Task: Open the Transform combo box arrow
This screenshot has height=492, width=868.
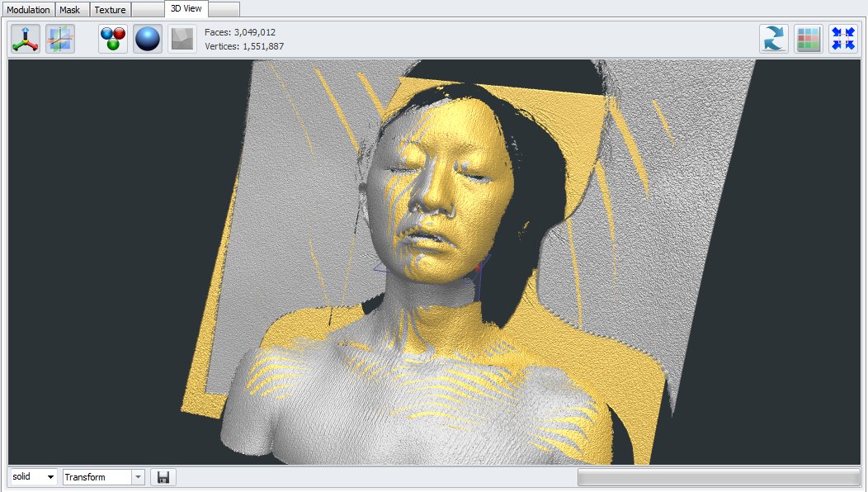Action: 139,477
